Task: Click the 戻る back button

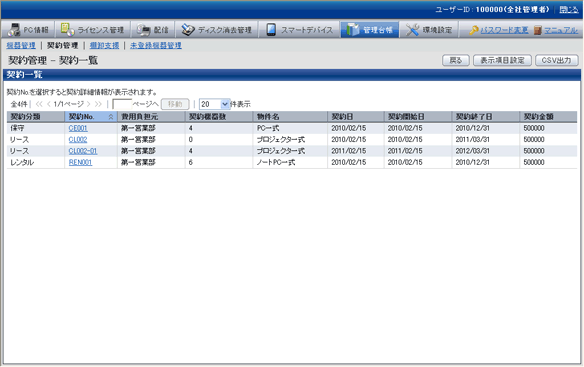Action: coord(456,60)
